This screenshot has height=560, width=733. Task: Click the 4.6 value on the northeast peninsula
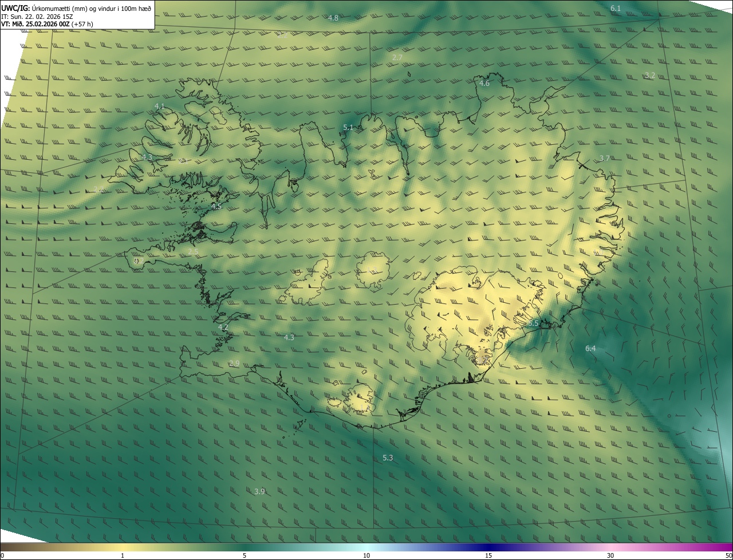click(484, 84)
